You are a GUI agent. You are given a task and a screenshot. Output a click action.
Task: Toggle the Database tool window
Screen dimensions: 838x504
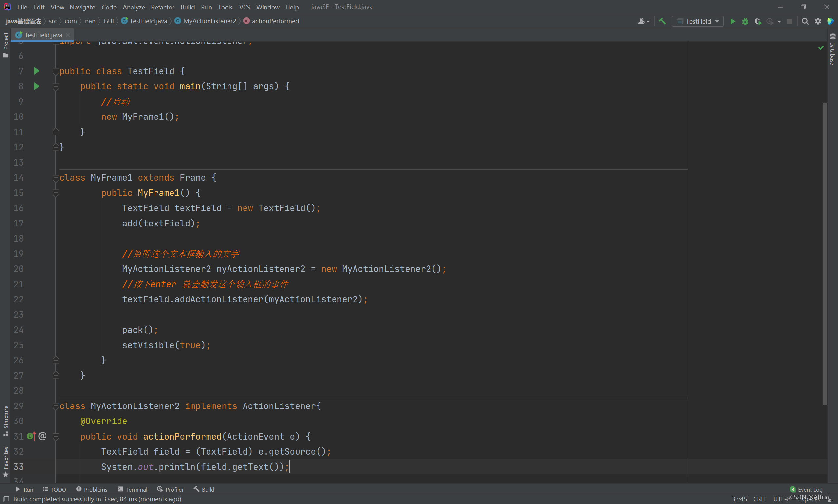(x=832, y=49)
